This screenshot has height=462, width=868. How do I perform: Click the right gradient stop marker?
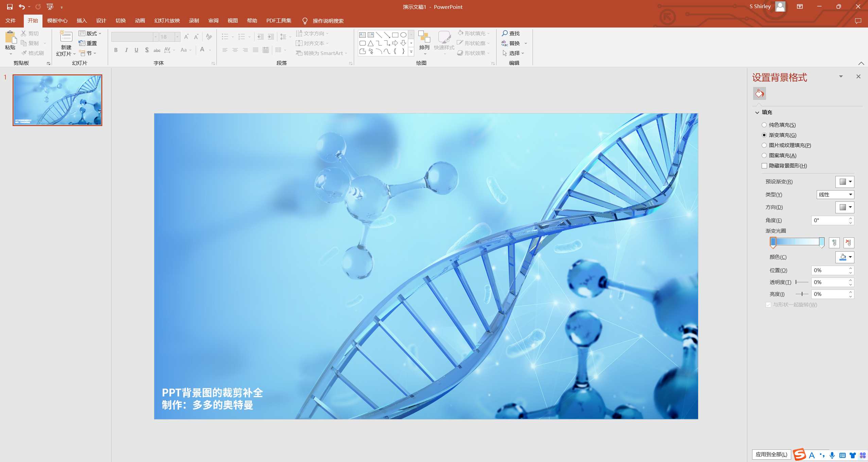click(821, 242)
